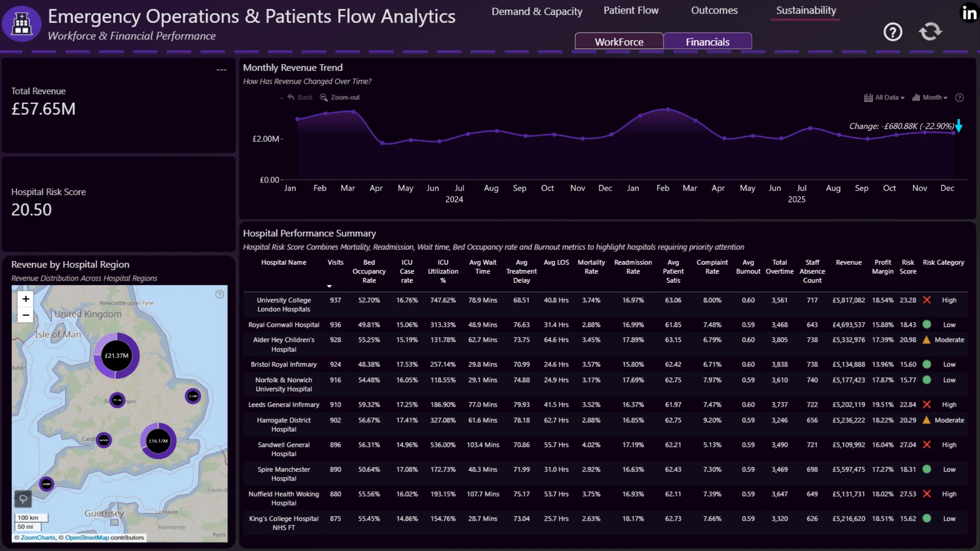Click the hospital building logo icon
Viewport: 980px width, 551px height.
[21, 23]
